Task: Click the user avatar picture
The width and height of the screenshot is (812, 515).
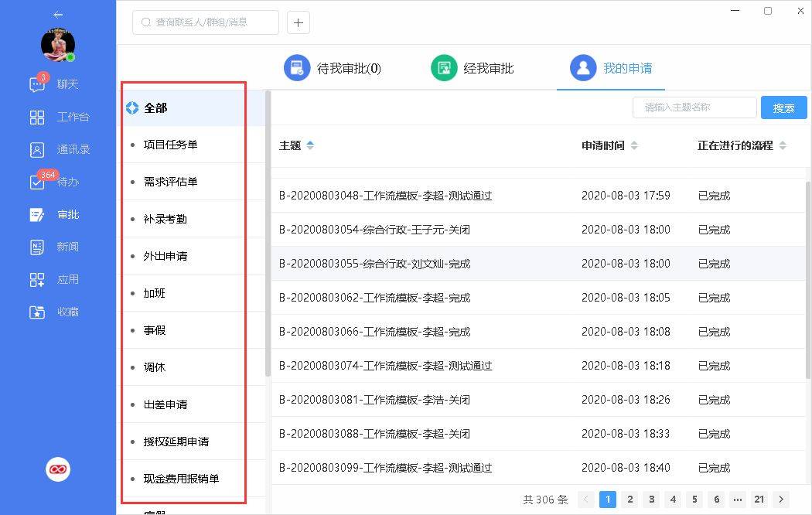Action: (x=58, y=46)
